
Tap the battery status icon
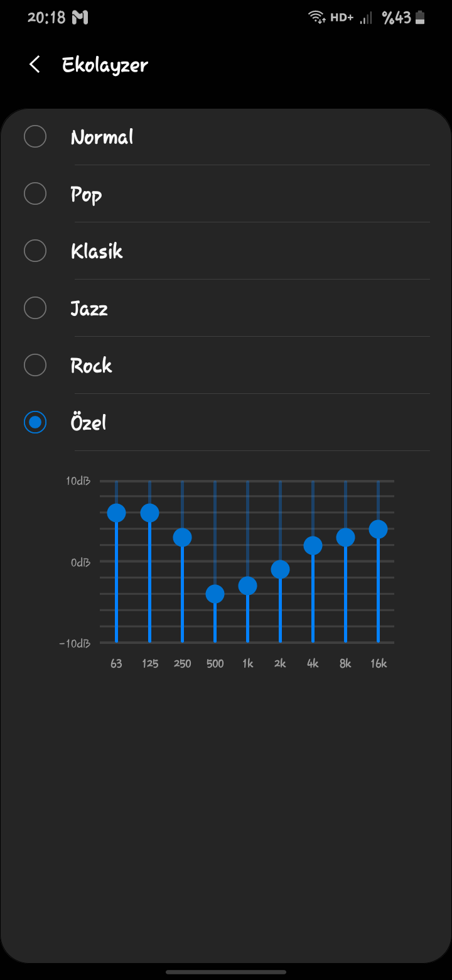pos(421,18)
